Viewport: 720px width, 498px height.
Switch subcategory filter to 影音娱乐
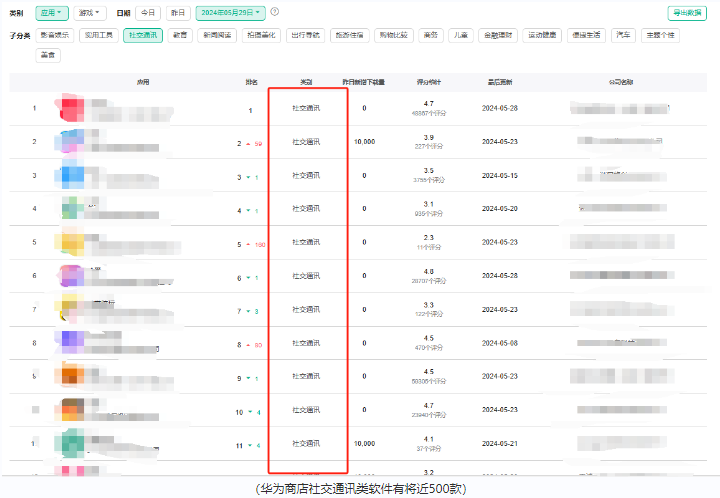[53, 35]
